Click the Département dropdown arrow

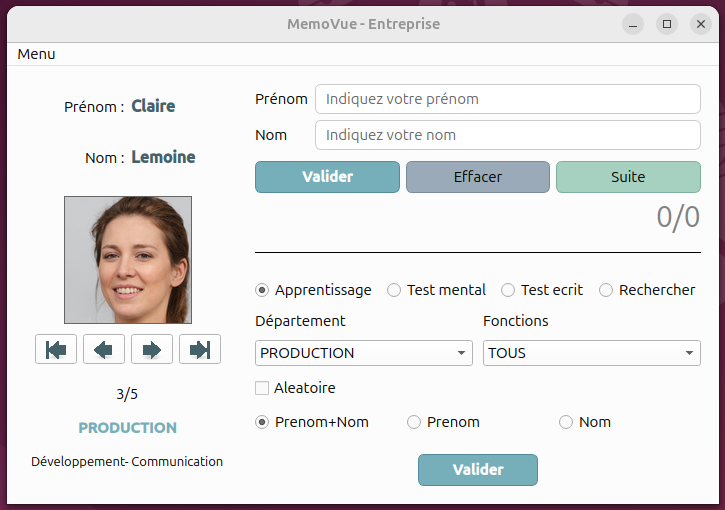pyautogui.click(x=461, y=353)
